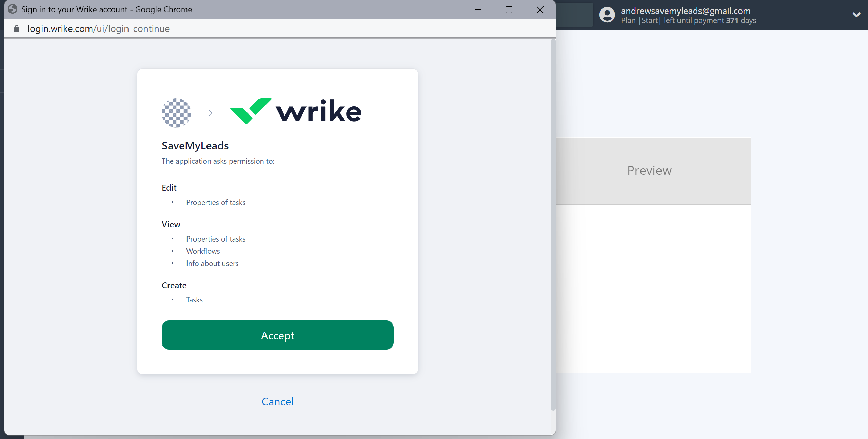This screenshot has height=439, width=868.
Task: Click the checkered SaveMyLeads app placeholder icon
Action: tap(176, 113)
